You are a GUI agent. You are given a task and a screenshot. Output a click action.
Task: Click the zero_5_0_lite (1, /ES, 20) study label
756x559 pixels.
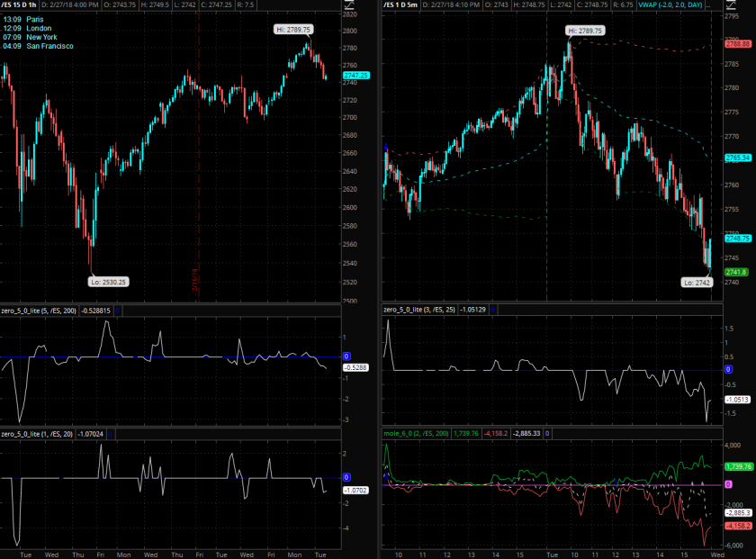pyautogui.click(x=38, y=434)
